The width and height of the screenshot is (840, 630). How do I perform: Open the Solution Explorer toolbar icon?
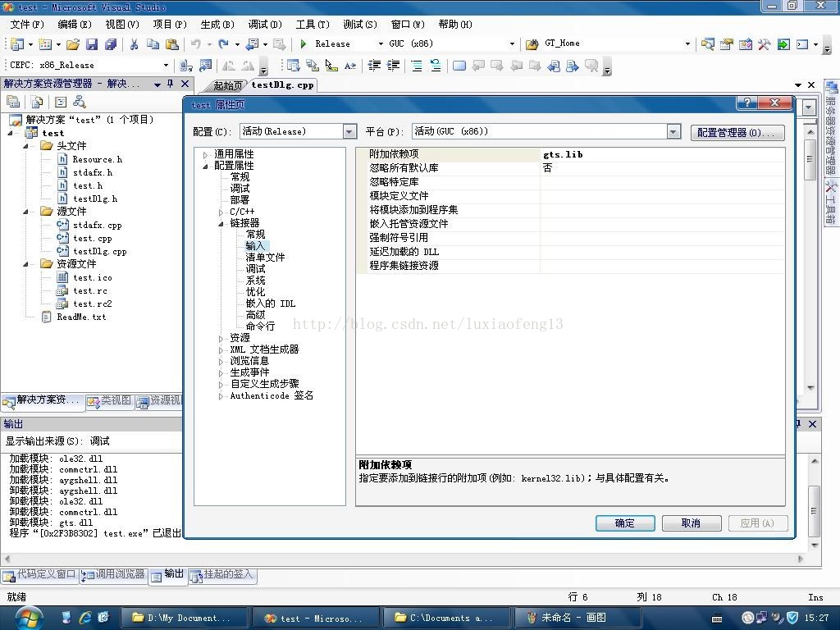[x=708, y=44]
